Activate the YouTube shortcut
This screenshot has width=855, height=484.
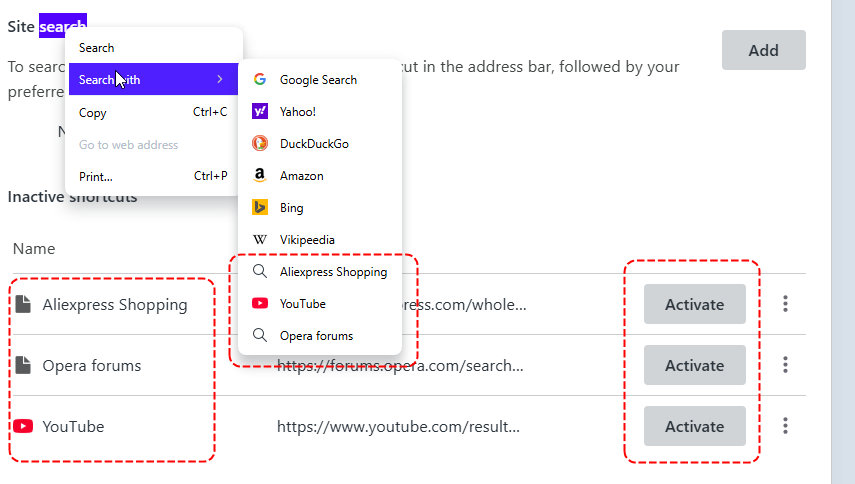(x=694, y=426)
